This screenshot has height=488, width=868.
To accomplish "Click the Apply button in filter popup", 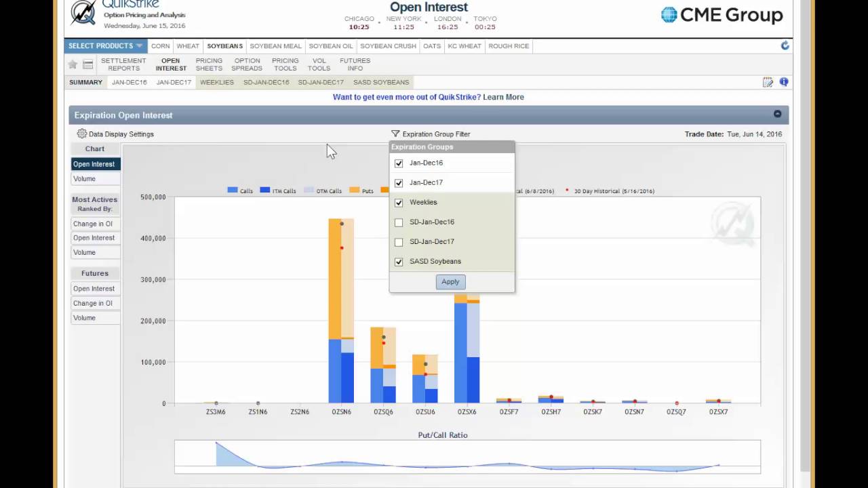I will click(x=450, y=281).
